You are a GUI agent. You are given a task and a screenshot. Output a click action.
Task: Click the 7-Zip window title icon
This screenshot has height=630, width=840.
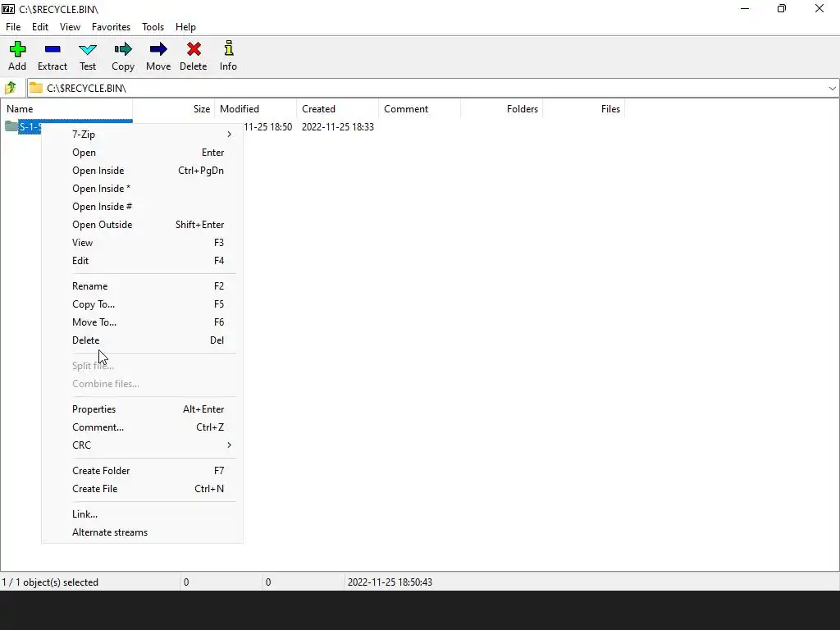tap(8, 9)
